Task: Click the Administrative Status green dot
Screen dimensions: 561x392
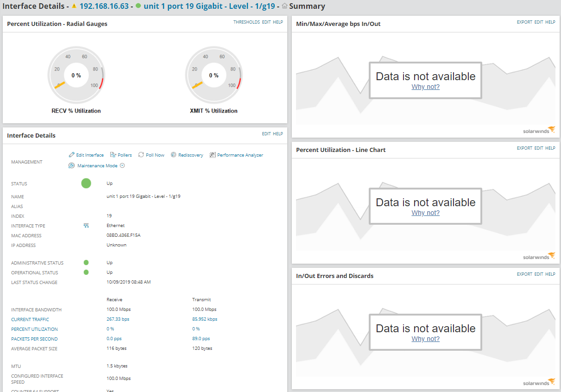Action: [x=86, y=263]
